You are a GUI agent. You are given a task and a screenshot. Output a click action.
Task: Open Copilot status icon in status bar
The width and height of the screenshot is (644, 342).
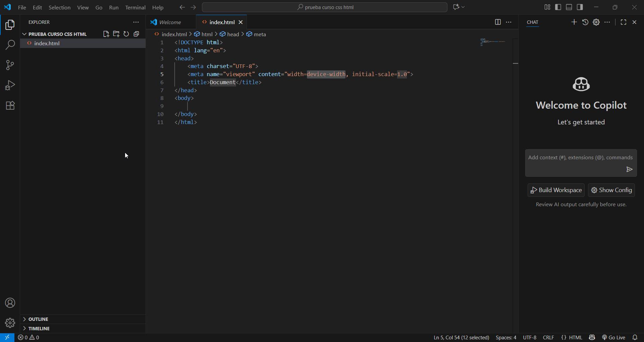[592, 338]
